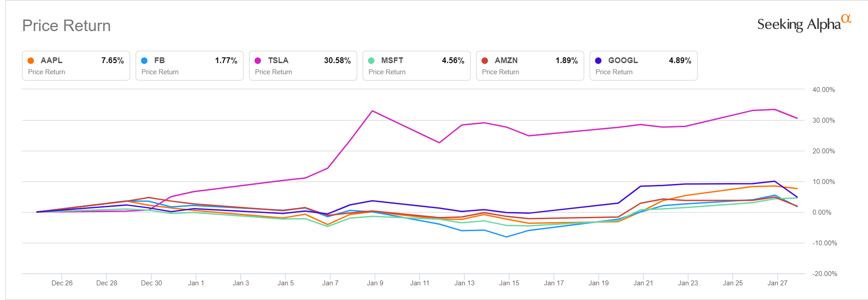Click the purple GOOGL legend dot
Viewport: 868px width, 300px height.
coord(598,61)
